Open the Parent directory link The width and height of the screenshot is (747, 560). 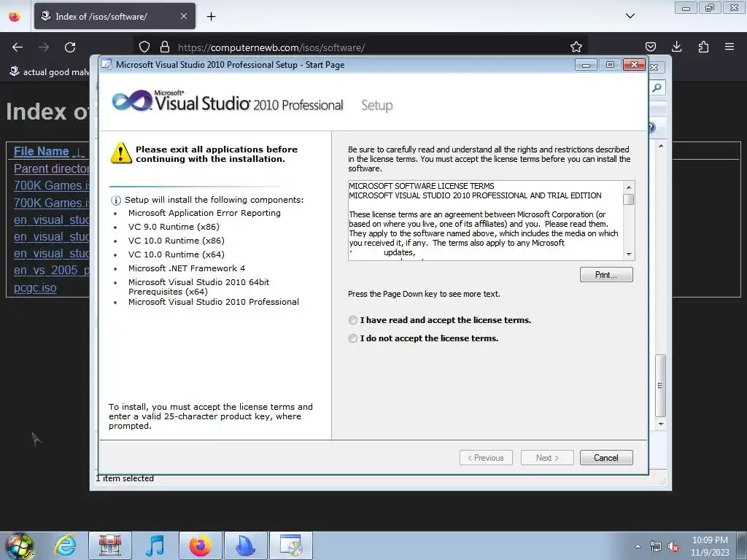[x=52, y=168]
